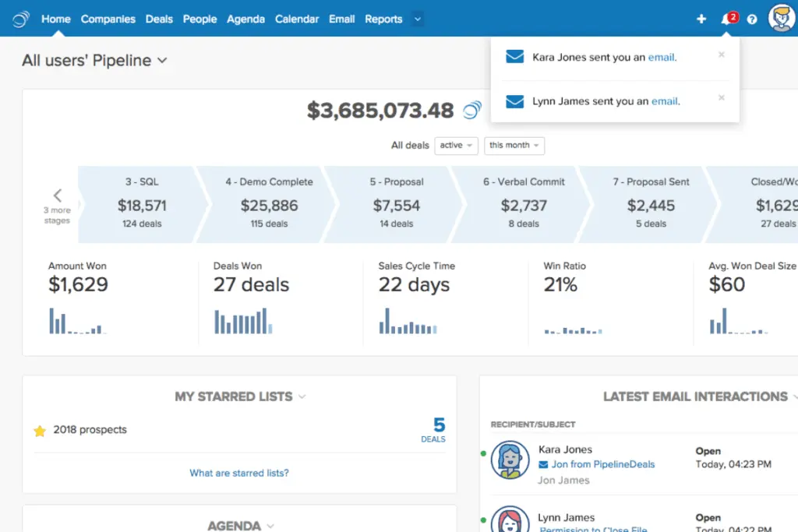Dismiss the Kara Jones notification
Image resolution: width=798 pixels, height=532 pixels.
pos(721,55)
